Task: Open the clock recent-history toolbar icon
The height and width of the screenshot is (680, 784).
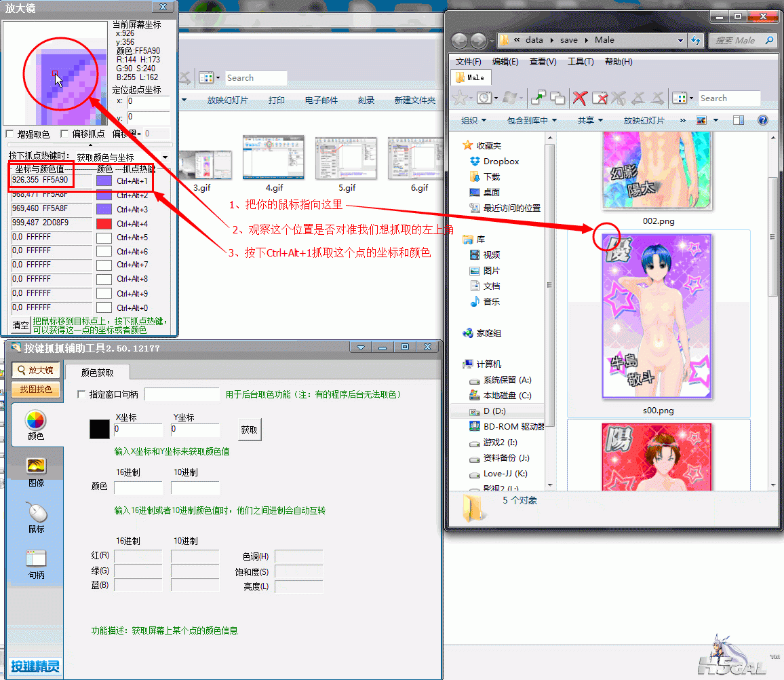Action: (484, 98)
